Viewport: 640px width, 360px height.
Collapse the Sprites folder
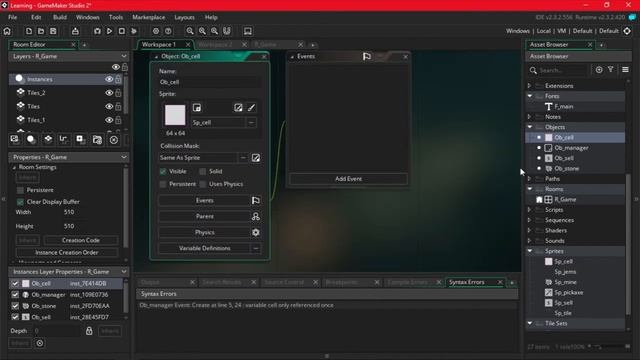[x=529, y=251]
